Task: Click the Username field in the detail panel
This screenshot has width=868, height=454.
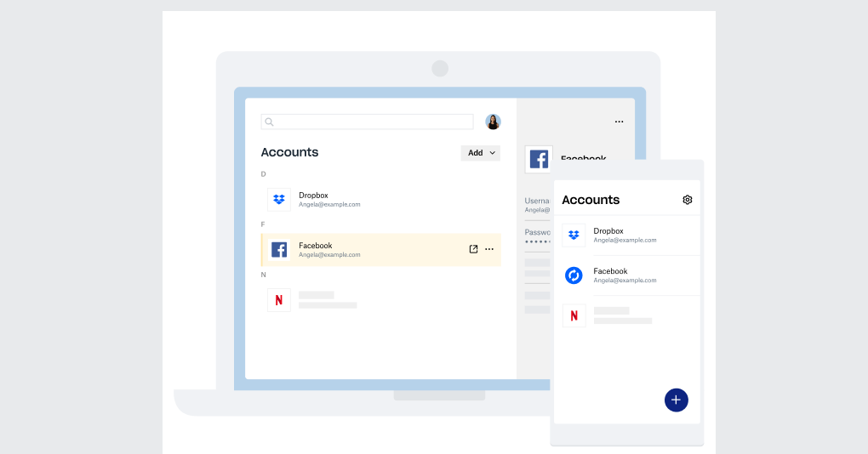Action: coord(538,205)
